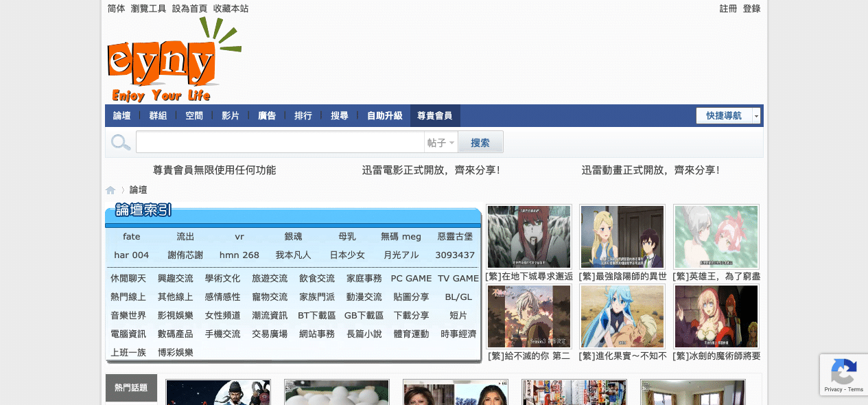Open the 空間 nav tab
This screenshot has height=405, width=868.
click(194, 116)
